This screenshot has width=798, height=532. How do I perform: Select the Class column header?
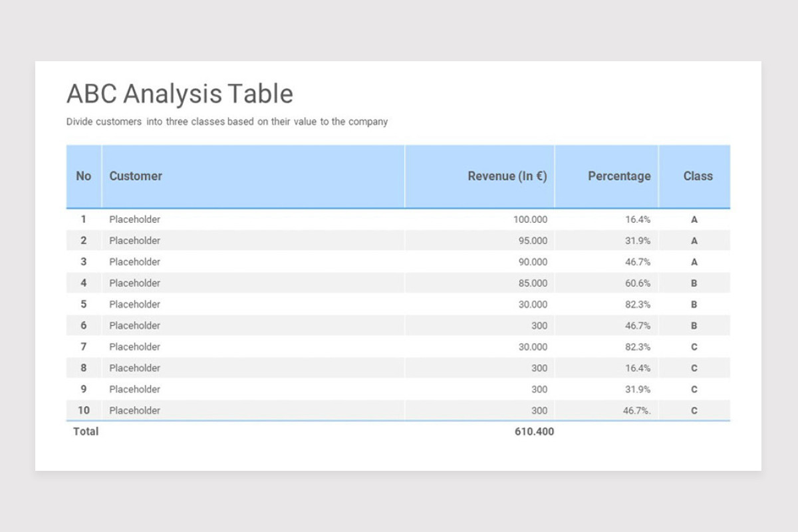point(695,176)
